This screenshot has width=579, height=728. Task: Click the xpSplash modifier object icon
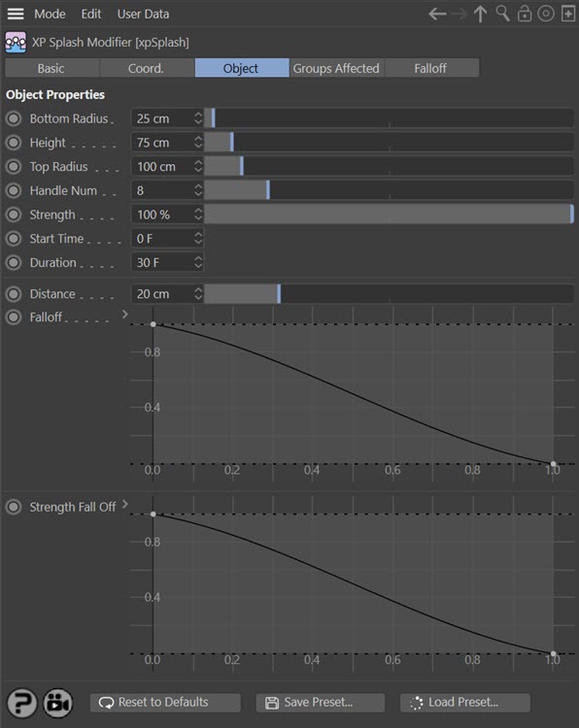[16, 43]
